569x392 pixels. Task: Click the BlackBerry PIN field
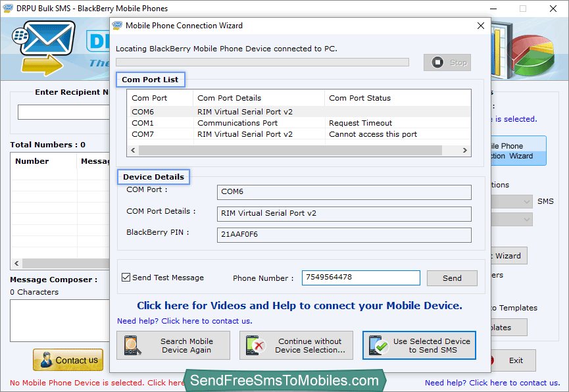[x=344, y=235]
